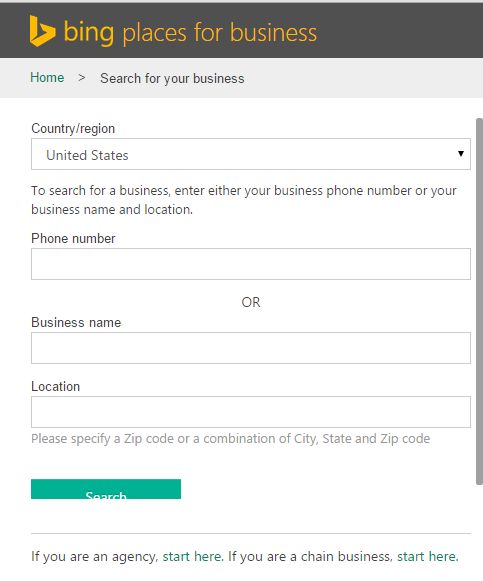Click the Bing logo icon

point(43,31)
